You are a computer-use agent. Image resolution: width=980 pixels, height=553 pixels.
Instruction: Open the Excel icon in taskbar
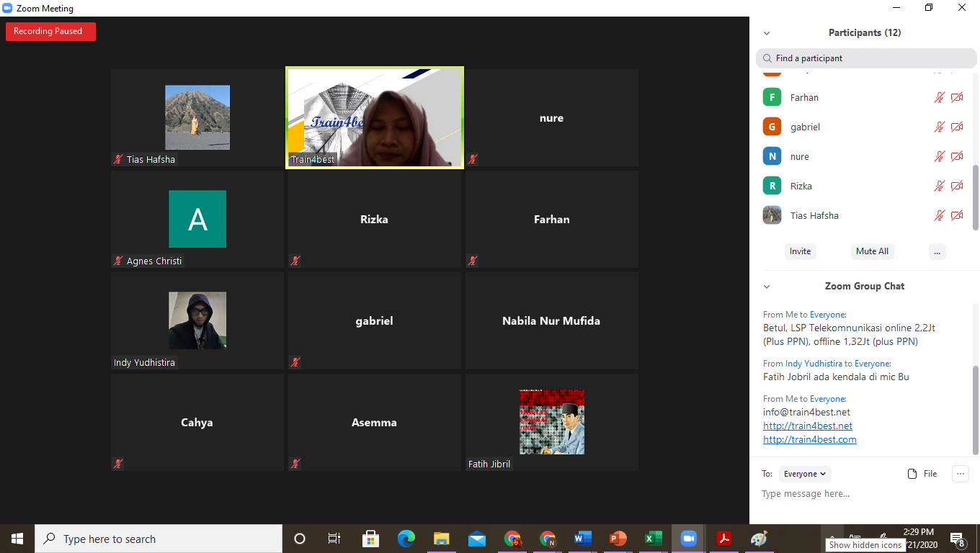[653, 539]
